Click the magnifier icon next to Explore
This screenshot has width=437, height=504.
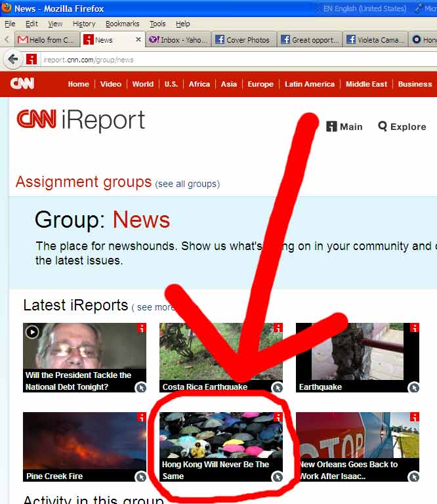tap(383, 126)
